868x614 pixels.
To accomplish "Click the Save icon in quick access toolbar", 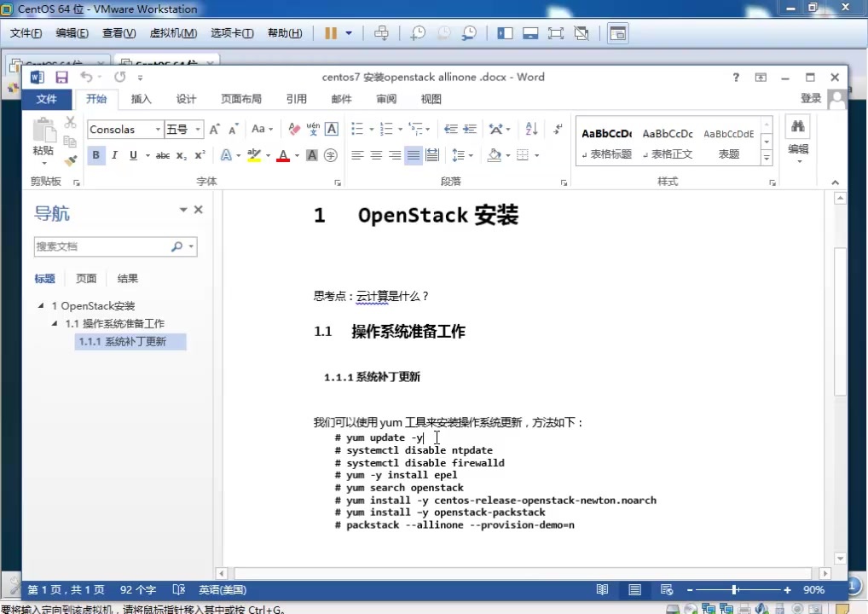I will click(x=61, y=77).
